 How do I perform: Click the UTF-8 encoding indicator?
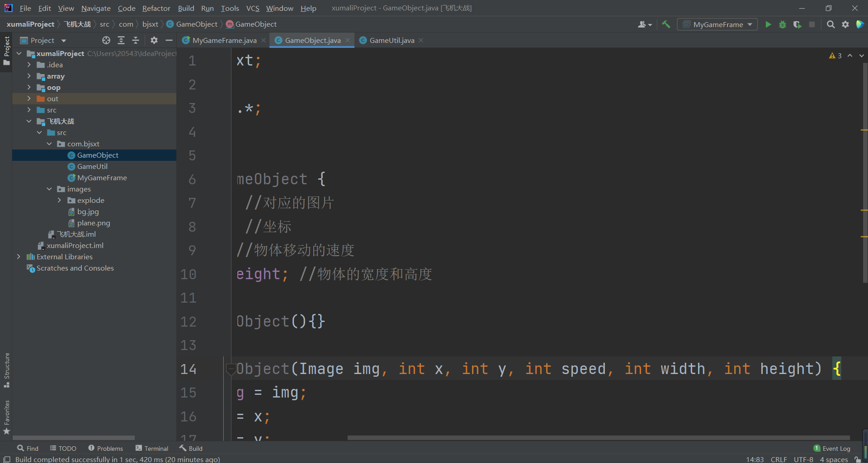(803, 459)
